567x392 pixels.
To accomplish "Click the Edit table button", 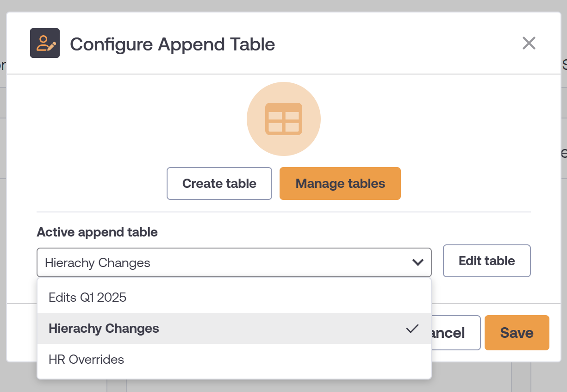I will [x=487, y=261].
